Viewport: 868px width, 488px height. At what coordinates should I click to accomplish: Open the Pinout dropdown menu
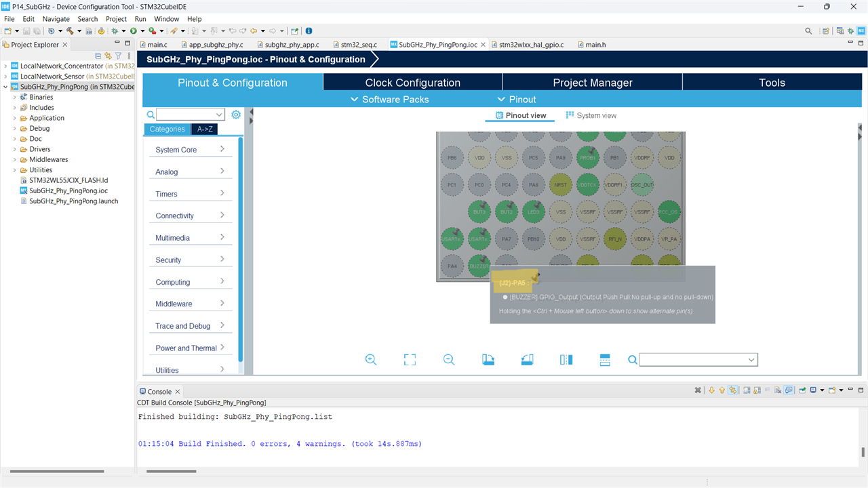[x=516, y=100]
